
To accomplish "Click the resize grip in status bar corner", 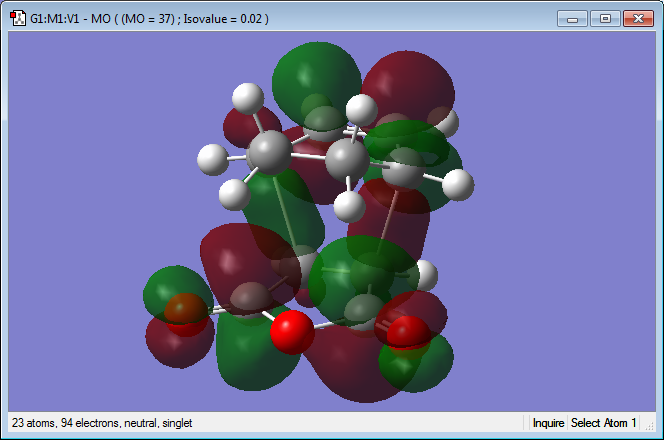I will click(x=649, y=425).
